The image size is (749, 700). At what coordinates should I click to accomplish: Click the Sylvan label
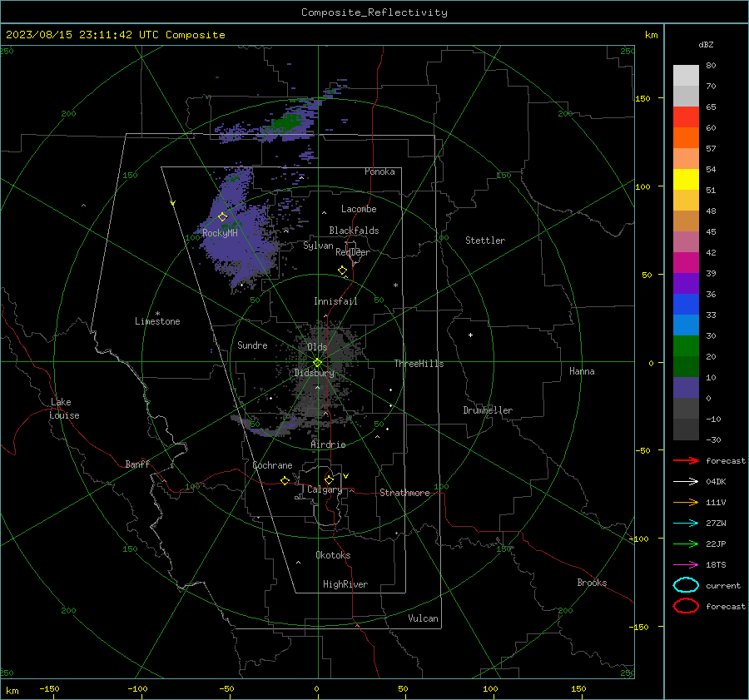tap(318, 246)
